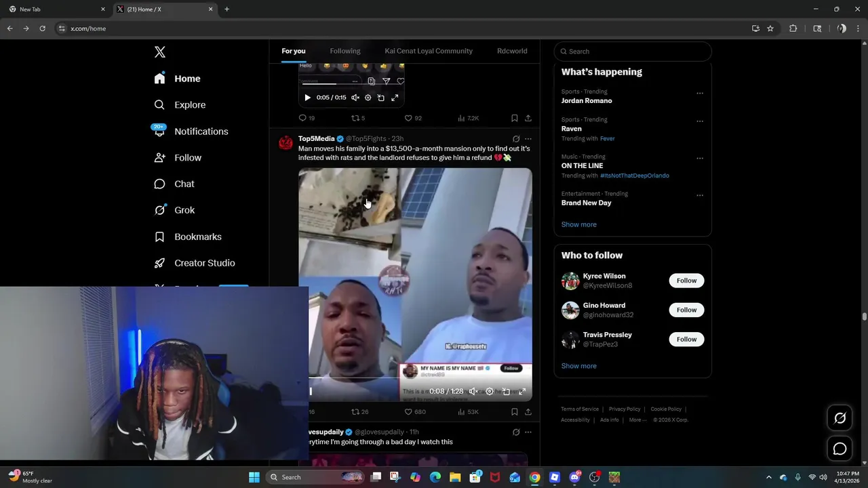Like the Top5Media post with 680 likes

[x=415, y=411]
